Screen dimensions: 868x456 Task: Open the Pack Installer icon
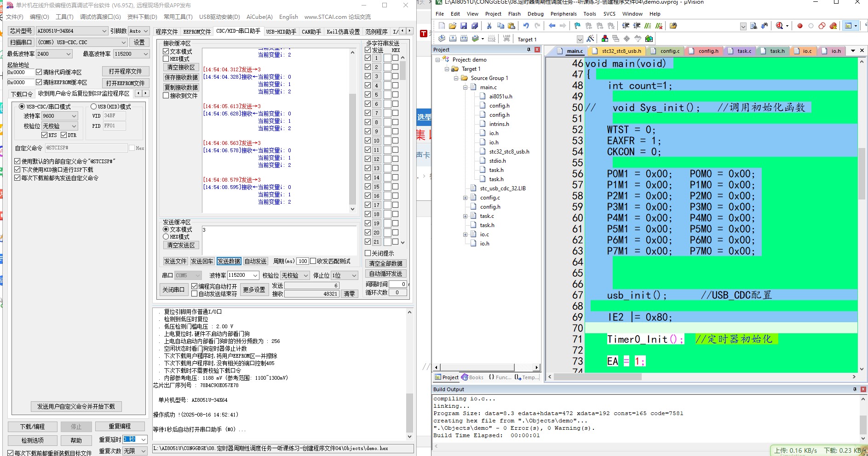649,39
